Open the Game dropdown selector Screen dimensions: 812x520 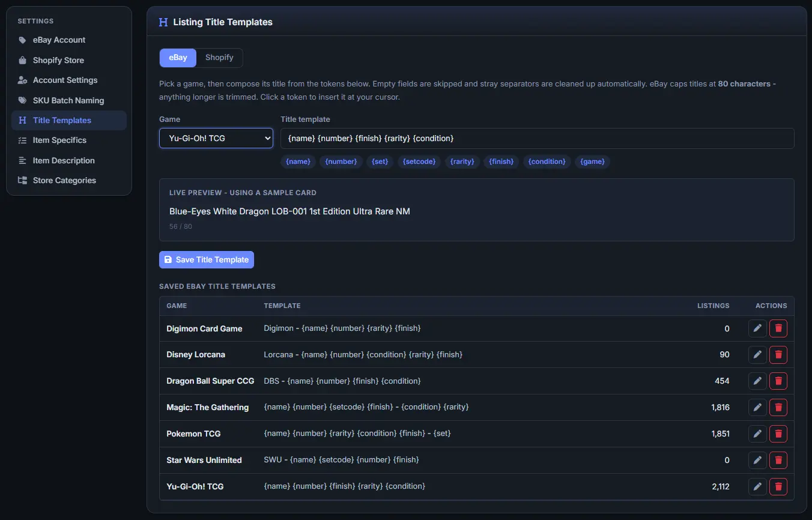click(216, 138)
